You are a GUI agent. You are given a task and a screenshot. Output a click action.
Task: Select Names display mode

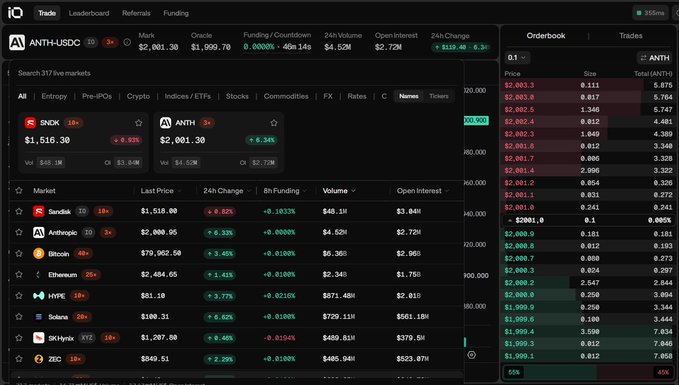click(x=409, y=96)
